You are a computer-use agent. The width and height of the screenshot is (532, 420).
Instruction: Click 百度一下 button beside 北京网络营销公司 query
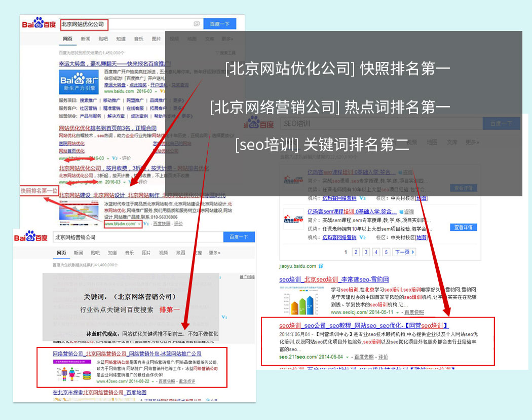(239, 237)
